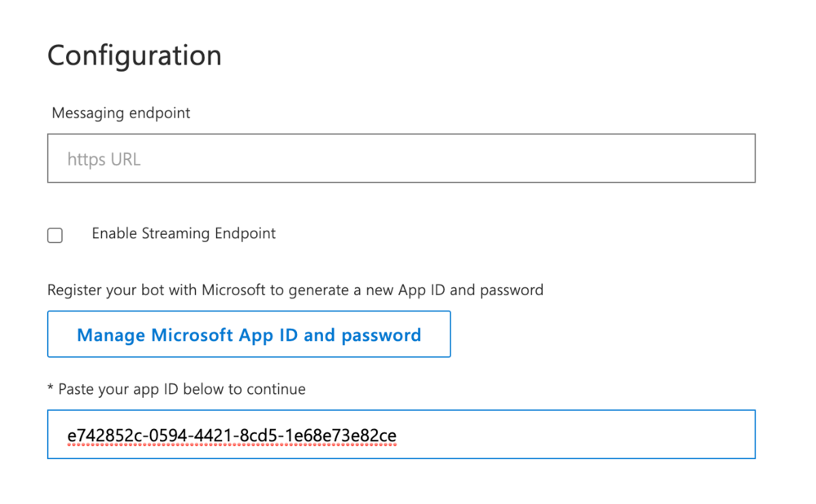Open Manage Microsoft App ID and password
Screen dimensions: 816x504
tap(249, 334)
